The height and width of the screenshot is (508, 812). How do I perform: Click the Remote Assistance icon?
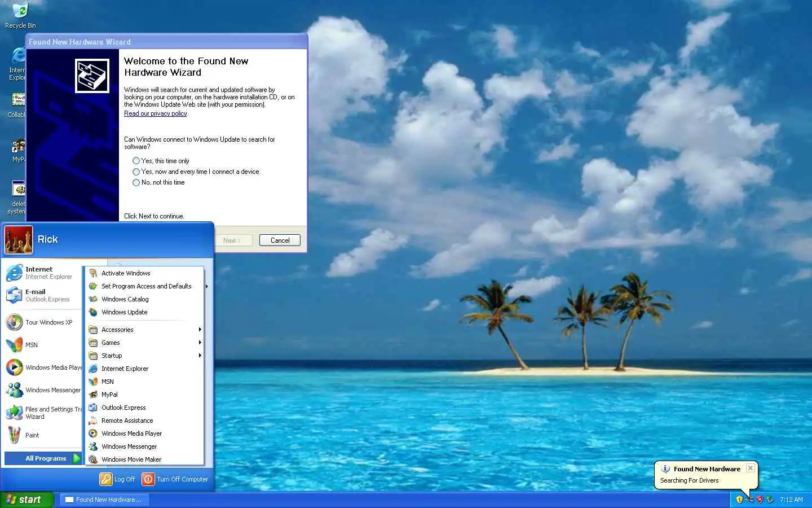[x=93, y=421]
